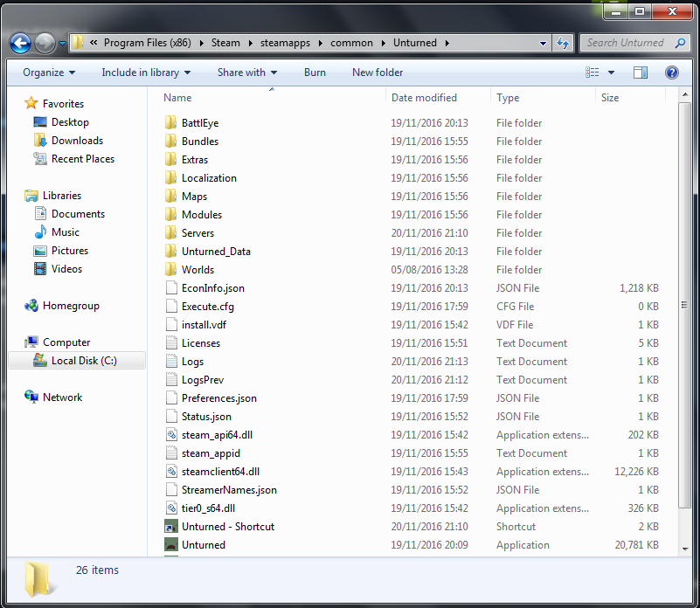Select the Localization folder

click(x=209, y=177)
